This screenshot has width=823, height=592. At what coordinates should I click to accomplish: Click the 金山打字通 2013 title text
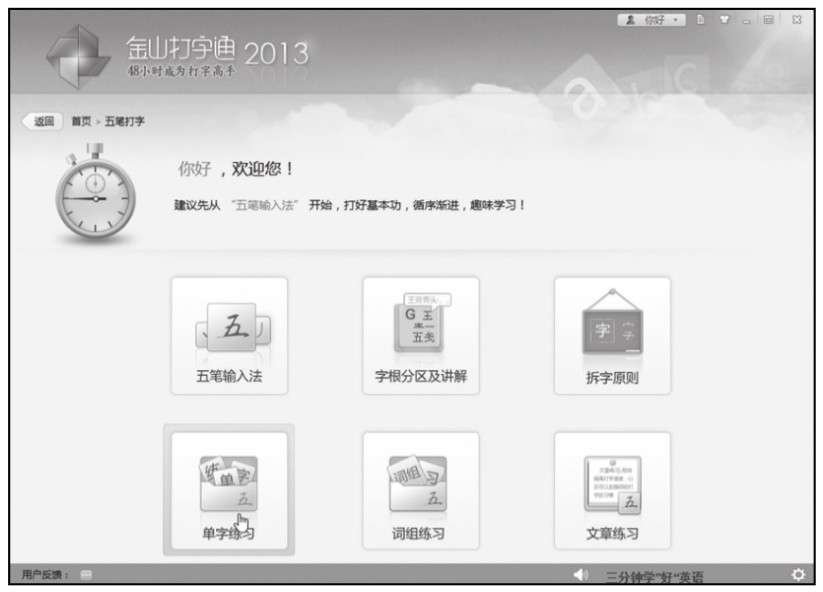pyautogui.click(x=218, y=49)
